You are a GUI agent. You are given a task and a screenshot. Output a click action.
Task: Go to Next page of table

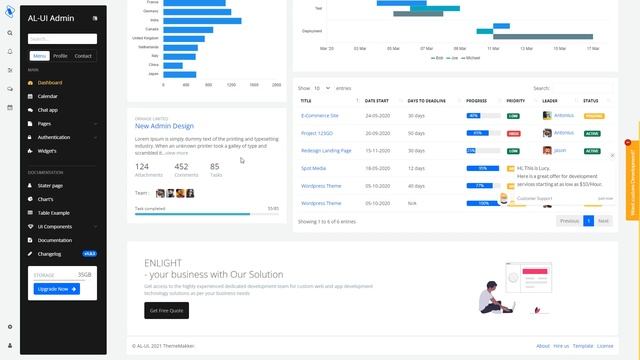(x=603, y=221)
